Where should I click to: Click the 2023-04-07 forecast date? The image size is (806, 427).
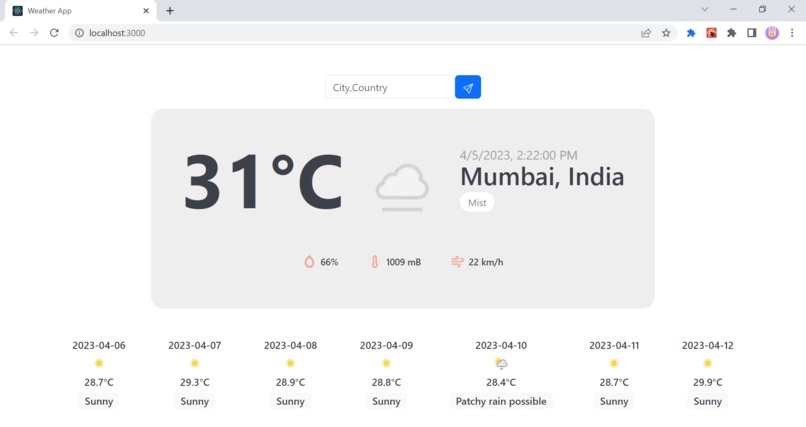(x=194, y=345)
